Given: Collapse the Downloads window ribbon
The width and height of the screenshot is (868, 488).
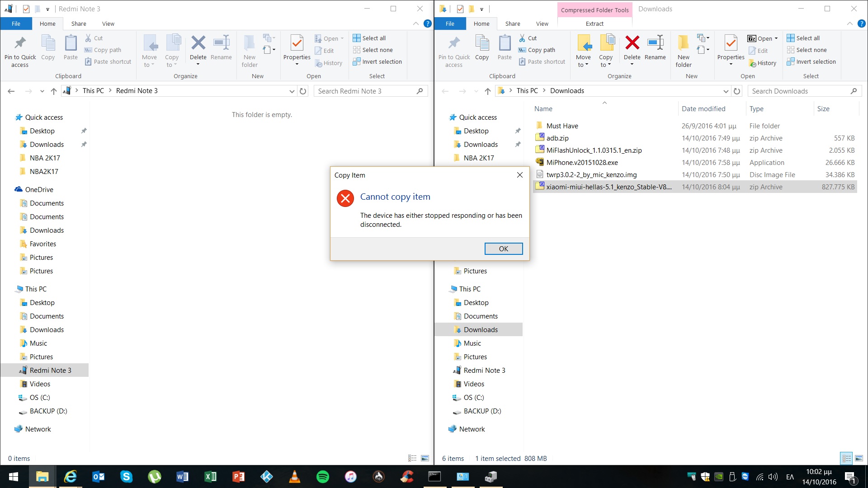Looking at the screenshot, I should click(849, 23).
